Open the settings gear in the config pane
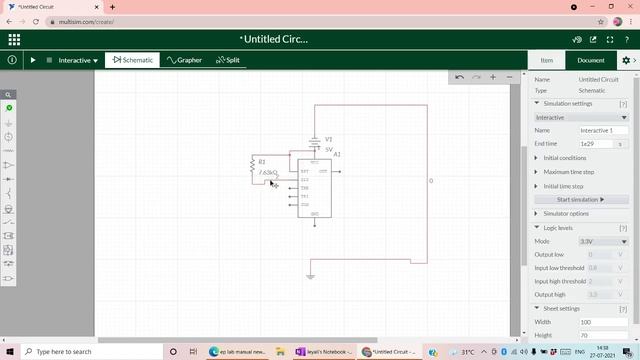 (626, 60)
